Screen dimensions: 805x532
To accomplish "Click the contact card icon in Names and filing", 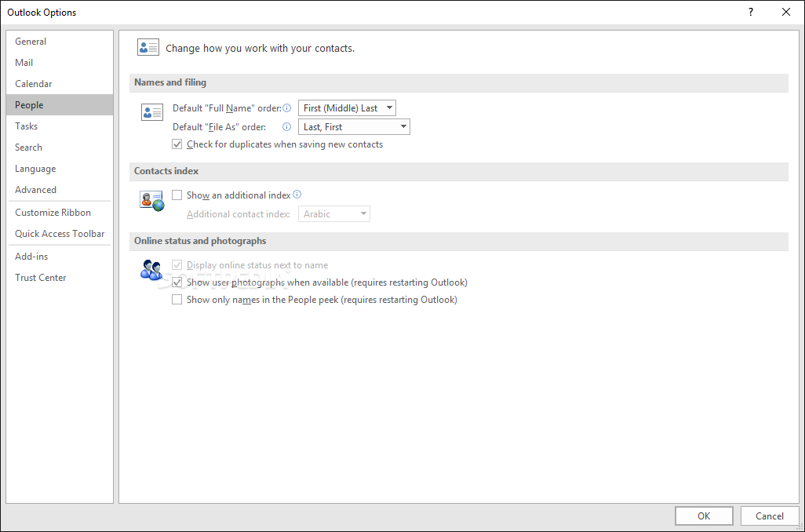I will coord(152,112).
